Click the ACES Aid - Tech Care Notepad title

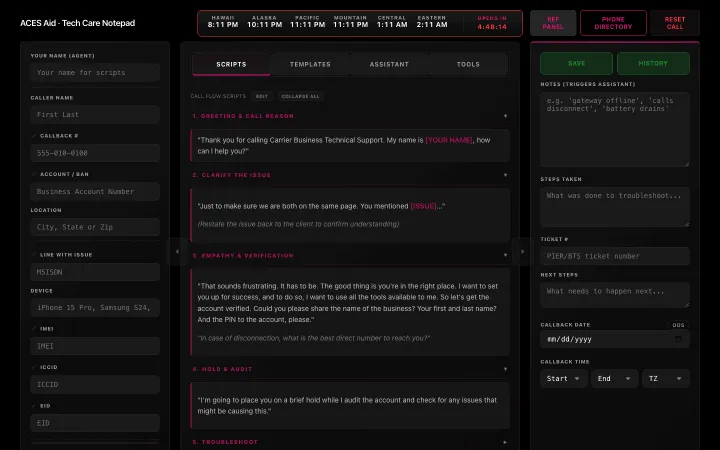78,23
